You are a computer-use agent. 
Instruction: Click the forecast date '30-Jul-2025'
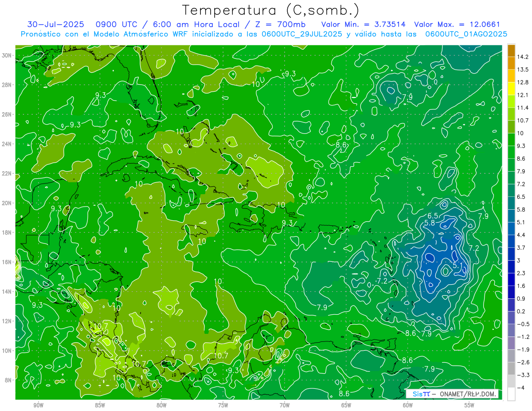point(55,24)
